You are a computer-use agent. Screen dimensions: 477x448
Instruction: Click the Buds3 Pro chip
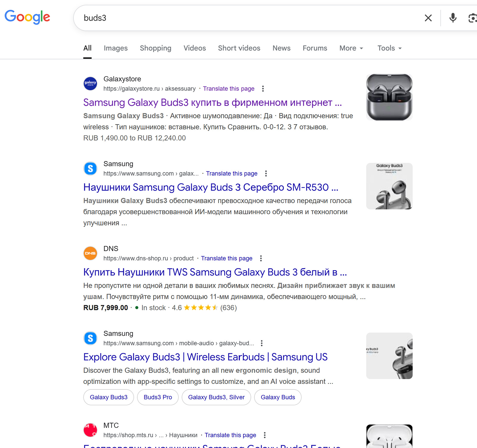tap(158, 397)
